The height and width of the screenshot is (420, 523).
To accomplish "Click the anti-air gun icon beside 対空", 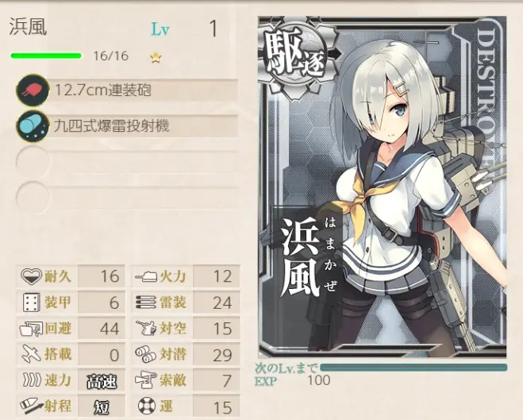I will tap(146, 328).
